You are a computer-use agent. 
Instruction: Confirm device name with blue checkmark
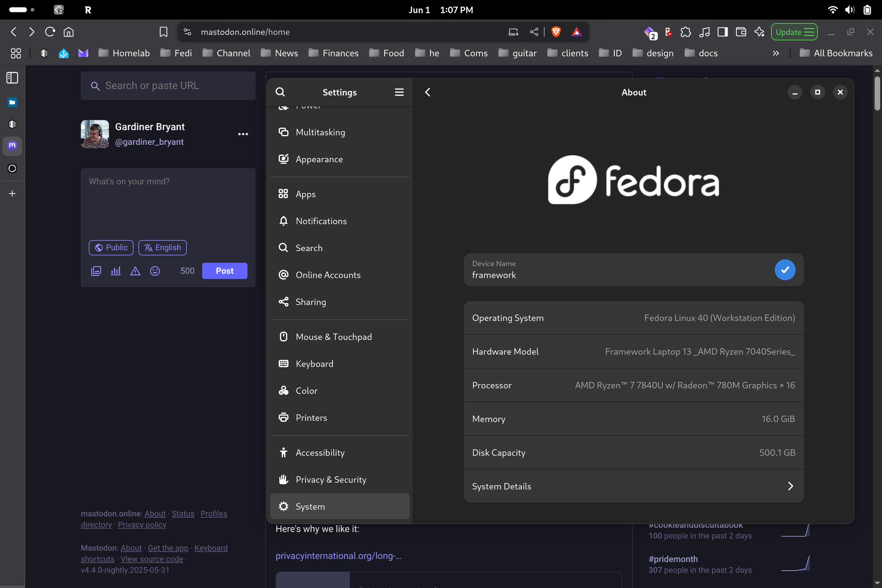pos(785,270)
